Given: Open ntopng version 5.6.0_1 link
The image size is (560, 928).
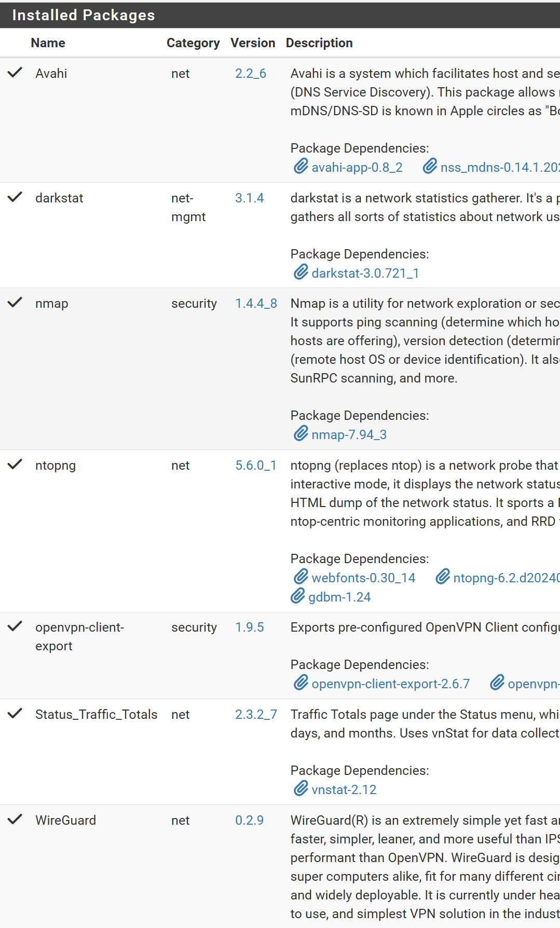Looking at the screenshot, I should [256, 466].
